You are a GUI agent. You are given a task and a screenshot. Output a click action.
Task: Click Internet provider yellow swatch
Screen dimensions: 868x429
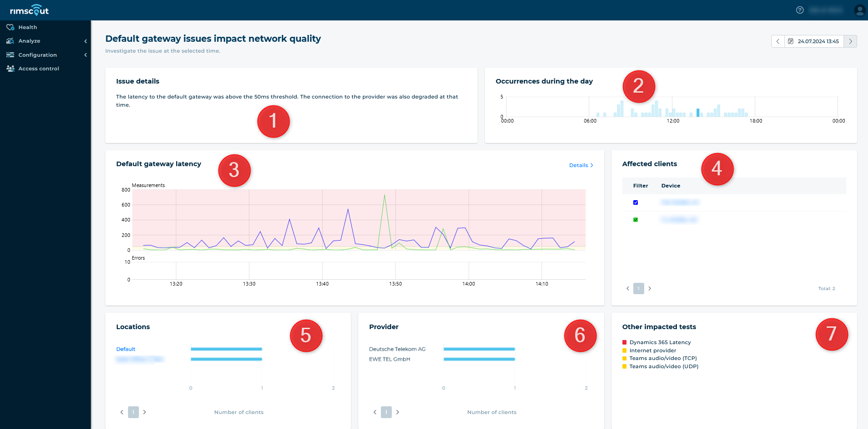[x=625, y=350]
